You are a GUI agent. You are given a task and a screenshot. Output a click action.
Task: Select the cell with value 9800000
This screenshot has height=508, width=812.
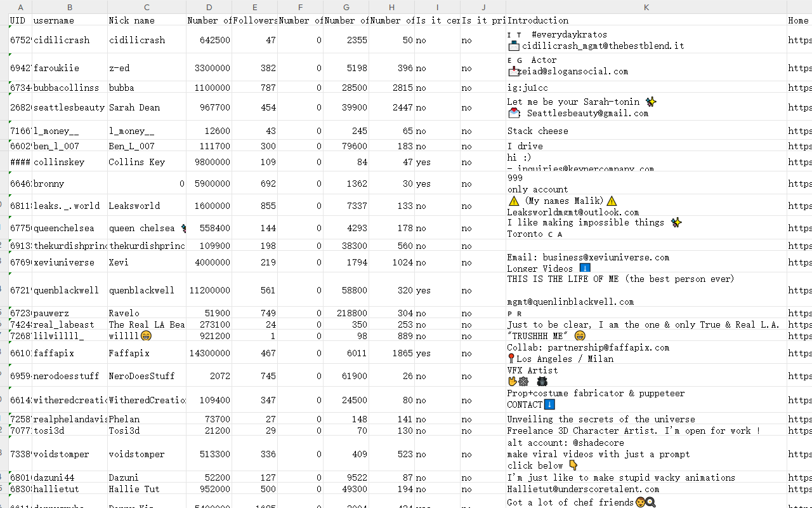[x=209, y=162]
